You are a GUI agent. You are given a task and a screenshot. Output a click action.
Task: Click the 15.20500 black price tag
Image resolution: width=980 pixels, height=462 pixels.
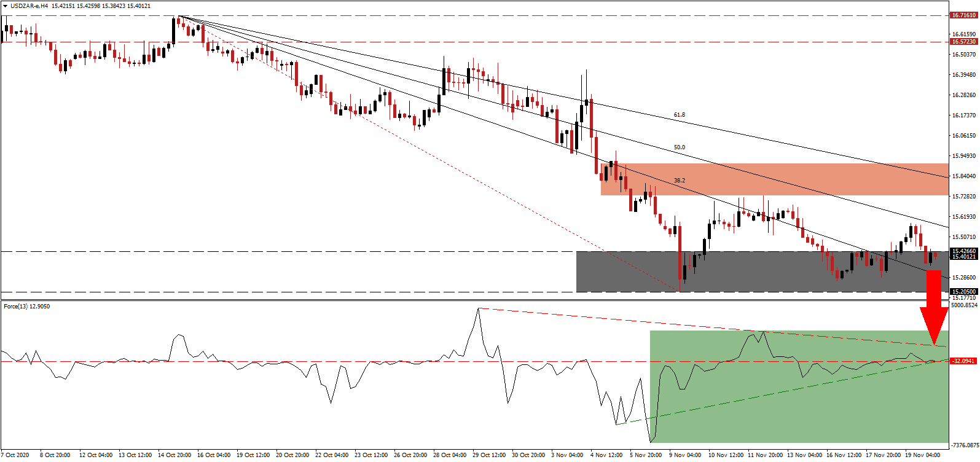click(963, 292)
